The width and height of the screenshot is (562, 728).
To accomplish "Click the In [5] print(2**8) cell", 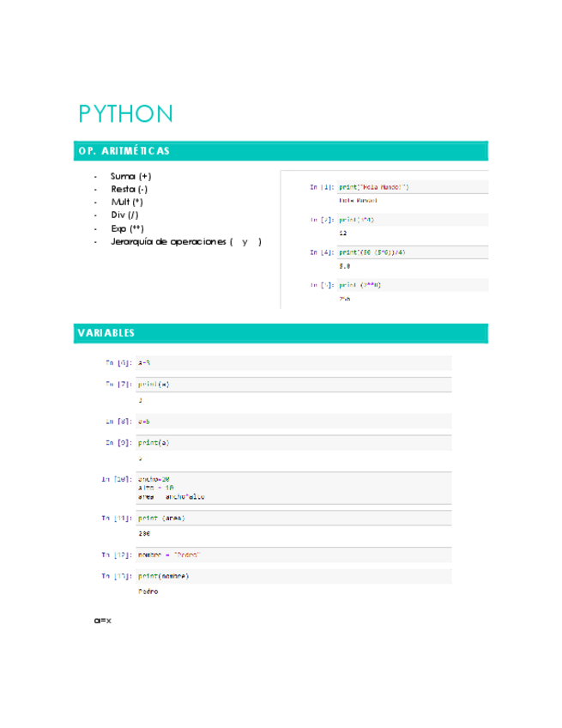I will tap(413, 285).
